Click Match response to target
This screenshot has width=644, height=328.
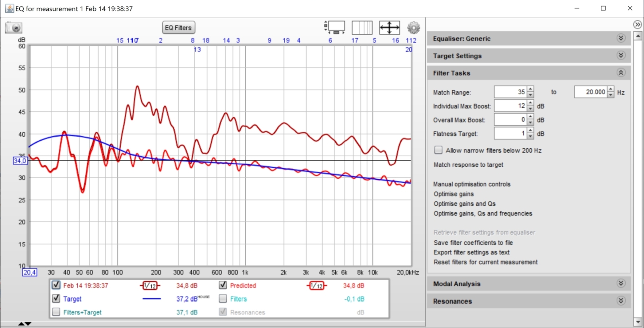click(468, 165)
